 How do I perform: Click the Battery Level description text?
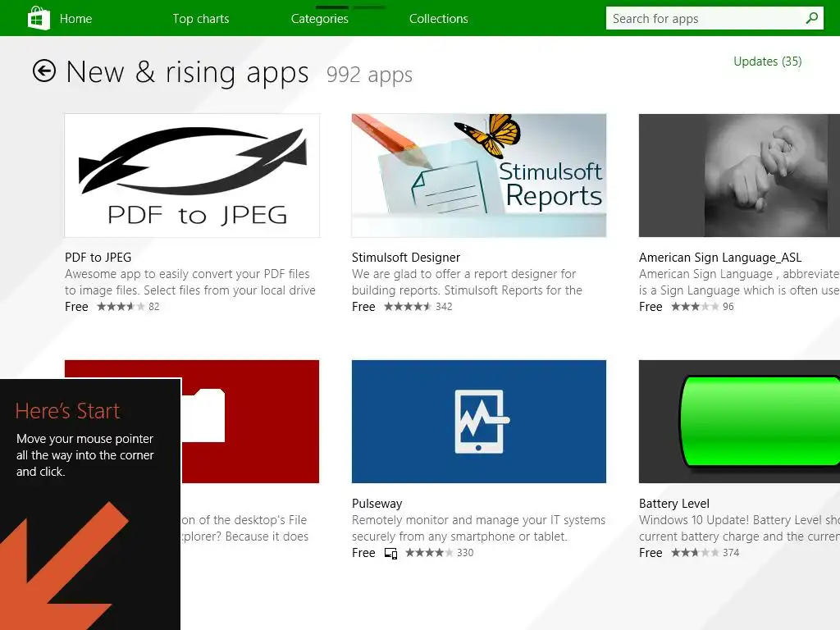click(739, 528)
